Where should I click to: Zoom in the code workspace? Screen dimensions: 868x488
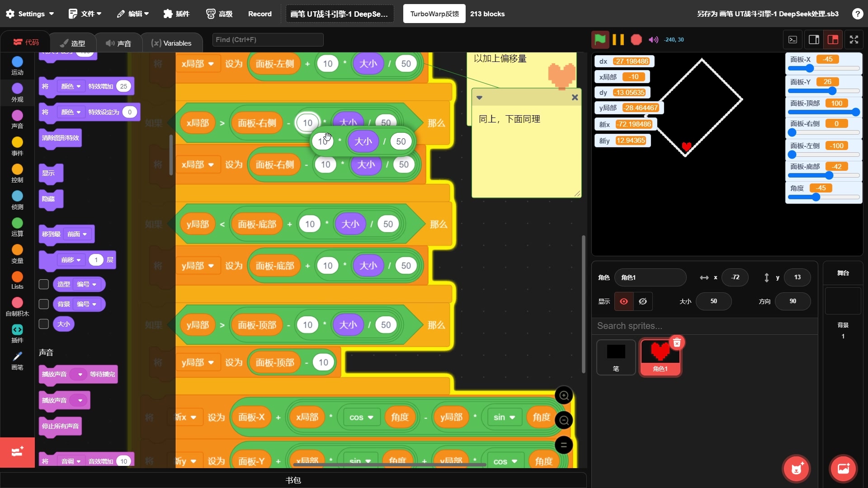coord(564,396)
